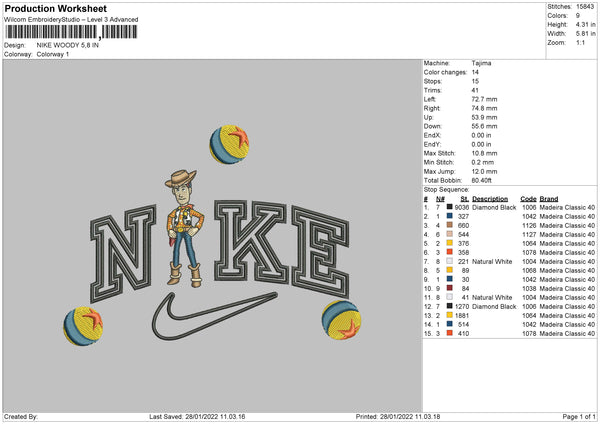Click the Max Stitch value 10.8 mm
The image size is (600, 424).
point(484,153)
